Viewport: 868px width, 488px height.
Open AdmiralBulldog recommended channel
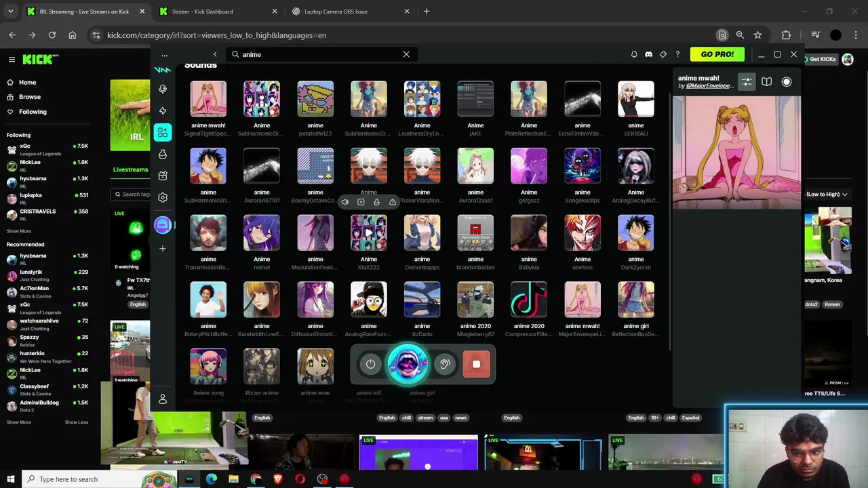tap(47, 405)
